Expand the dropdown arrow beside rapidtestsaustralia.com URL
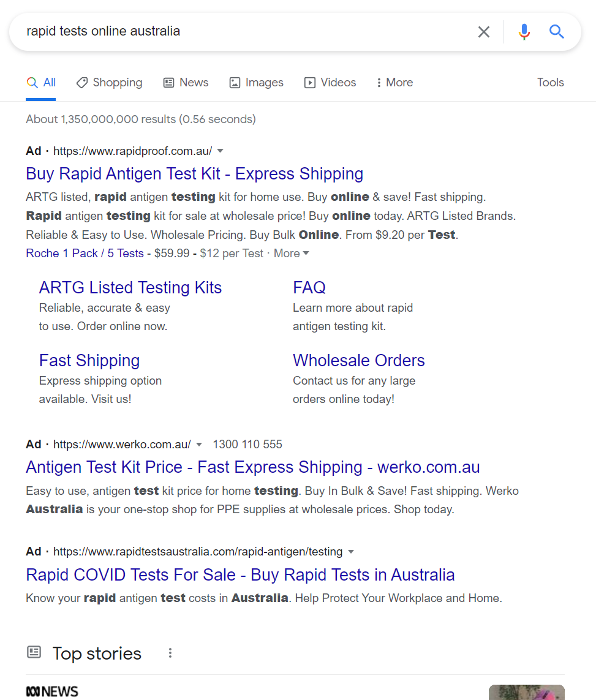The image size is (596, 700). click(x=351, y=552)
